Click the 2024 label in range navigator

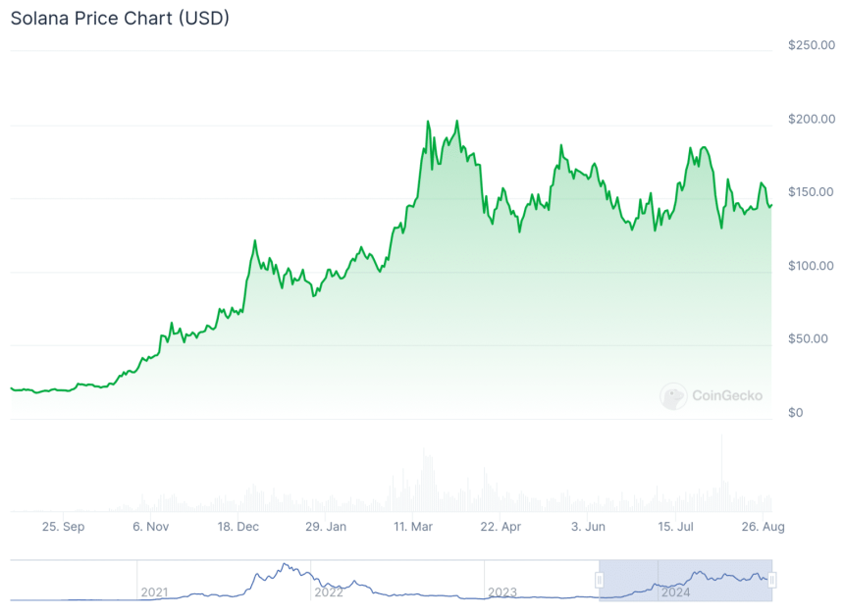click(675, 592)
